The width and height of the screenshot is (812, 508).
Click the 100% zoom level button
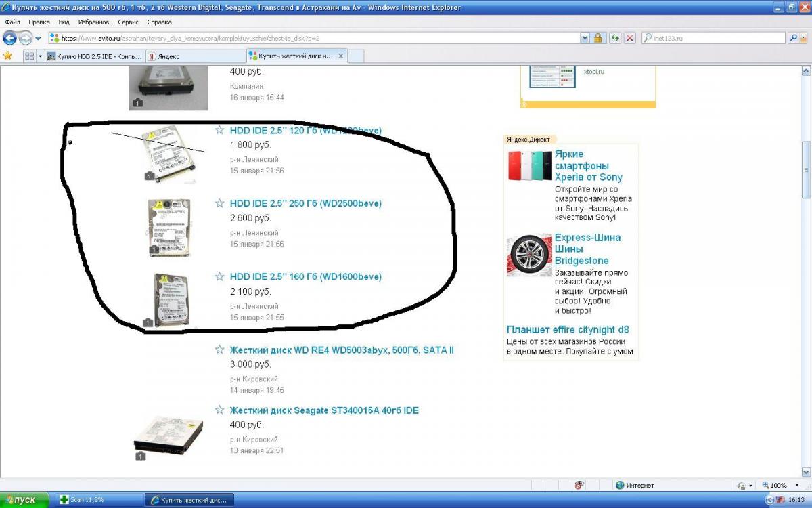(x=775, y=485)
